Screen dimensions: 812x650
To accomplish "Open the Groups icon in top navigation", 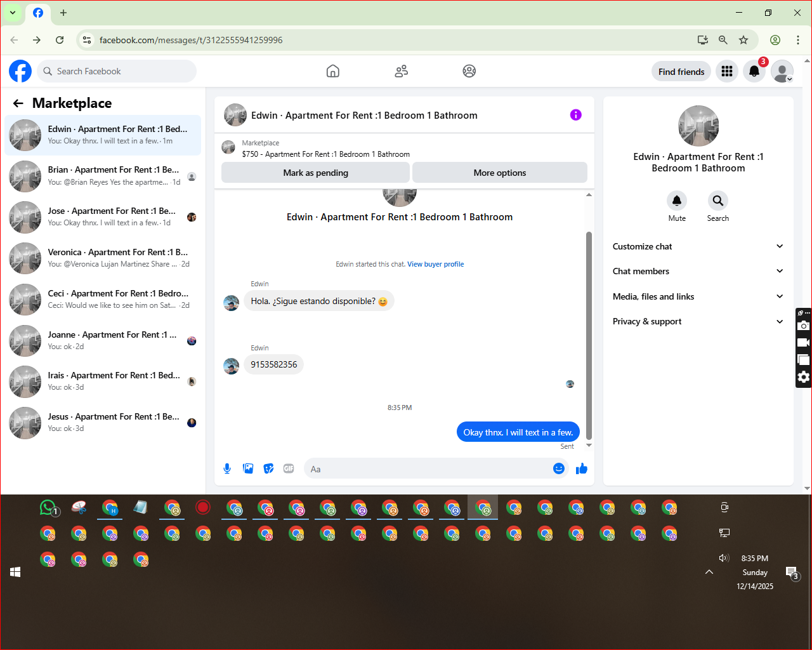I will point(469,71).
